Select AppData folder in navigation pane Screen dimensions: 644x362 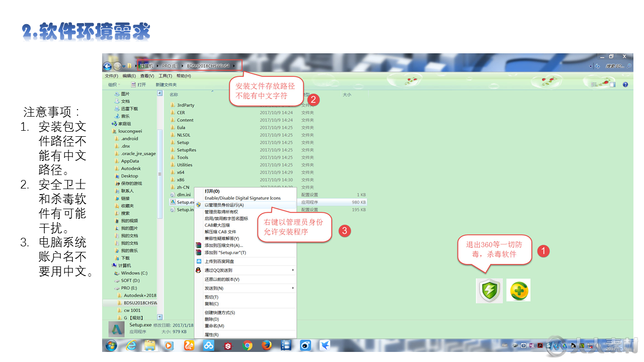(x=130, y=161)
